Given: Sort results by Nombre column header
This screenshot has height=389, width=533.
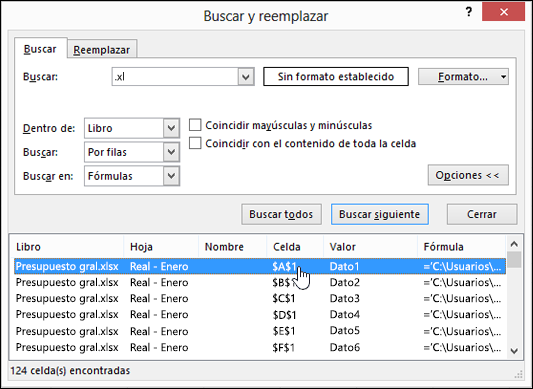Looking at the screenshot, I should tap(233, 247).
